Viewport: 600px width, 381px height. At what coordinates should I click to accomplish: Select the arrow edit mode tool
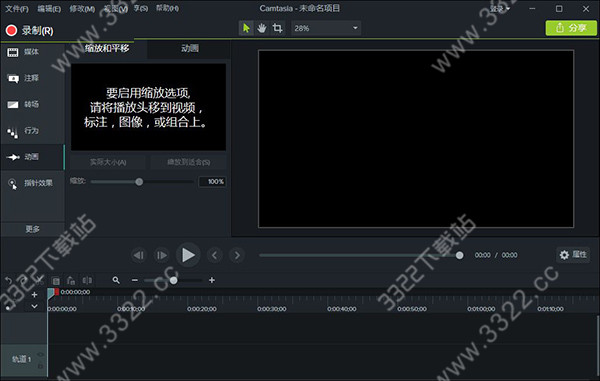click(246, 28)
